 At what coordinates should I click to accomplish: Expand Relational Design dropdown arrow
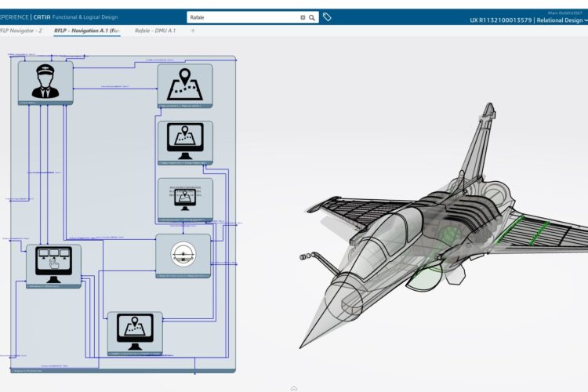click(x=586, y=20)
